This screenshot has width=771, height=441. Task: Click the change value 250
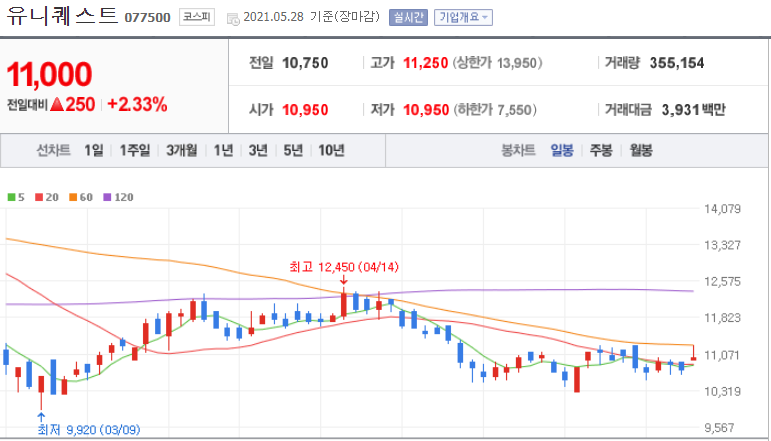click(x=80, y=104)
